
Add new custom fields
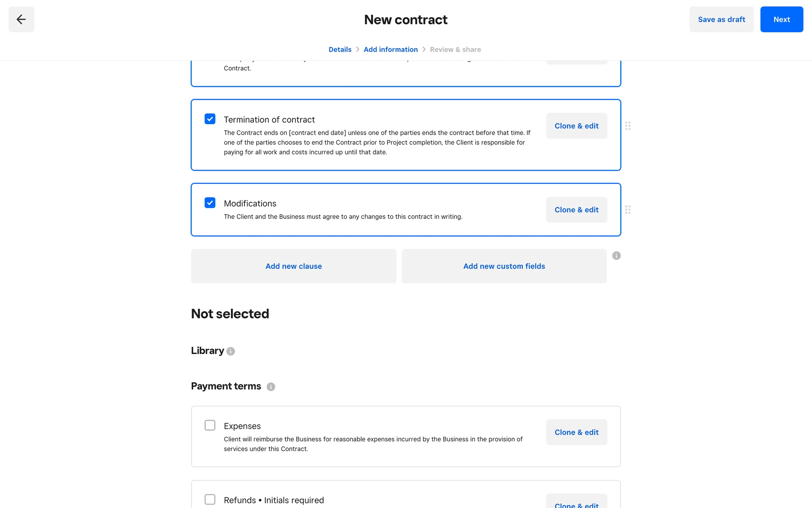pos(504,266)
